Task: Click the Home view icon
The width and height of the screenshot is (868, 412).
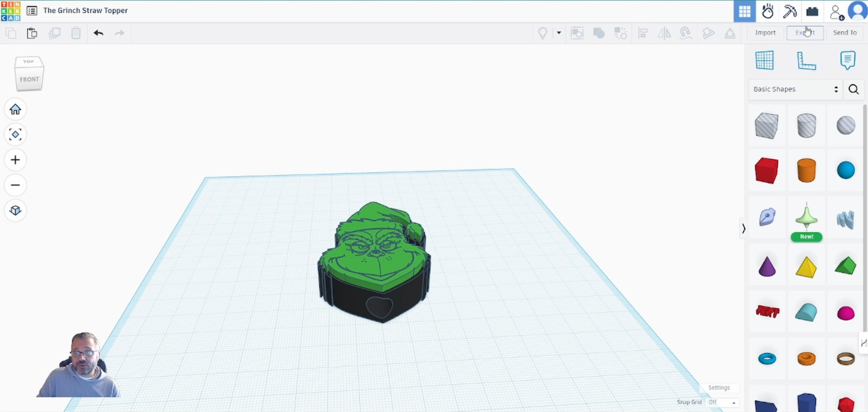Action: [x=15, y=110]
